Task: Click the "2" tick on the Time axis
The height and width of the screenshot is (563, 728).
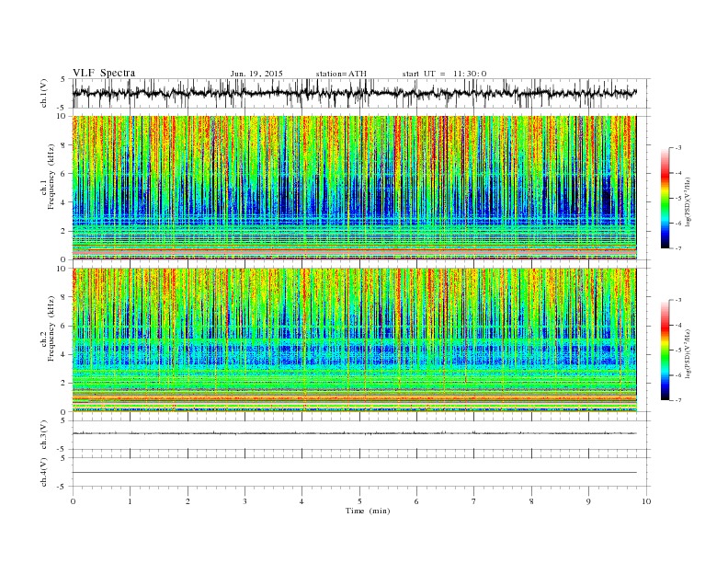Action: (188, 501)
